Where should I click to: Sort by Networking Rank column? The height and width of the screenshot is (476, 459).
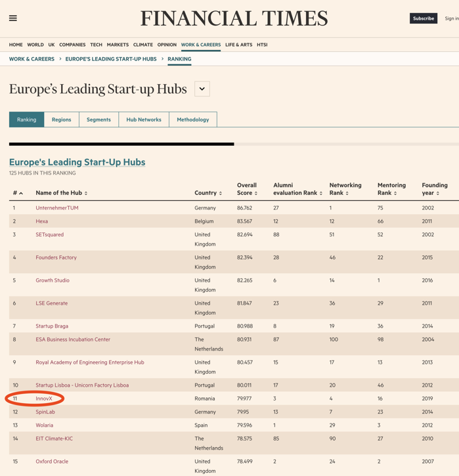click(x=345, y=189)
